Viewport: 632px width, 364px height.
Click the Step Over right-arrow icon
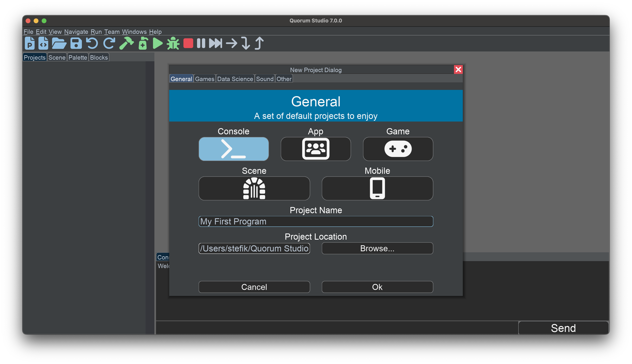pos(231,43)
